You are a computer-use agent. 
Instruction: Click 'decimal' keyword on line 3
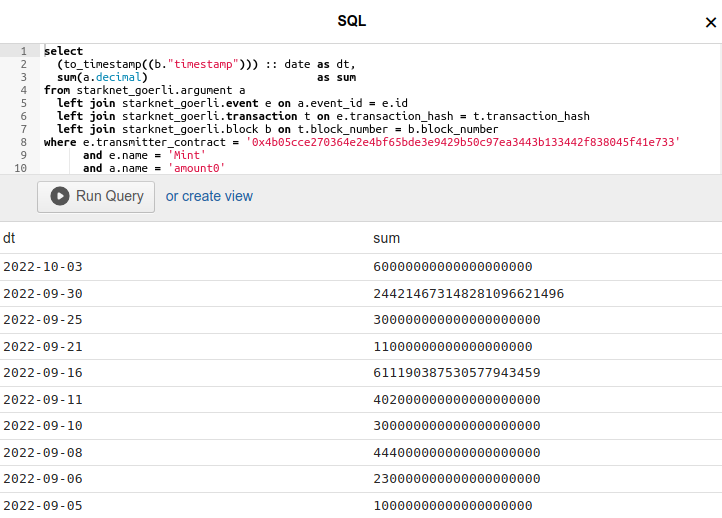coord(118,77)
